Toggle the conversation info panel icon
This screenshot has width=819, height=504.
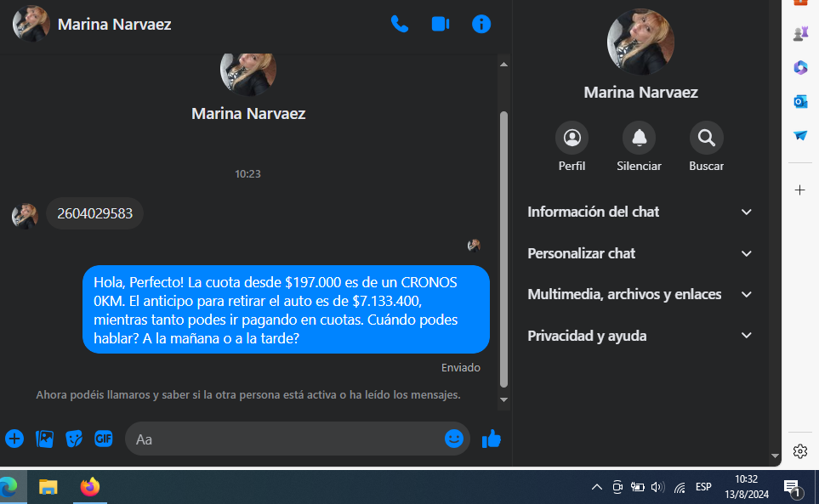pyautogui.click(x=481, y=24)
